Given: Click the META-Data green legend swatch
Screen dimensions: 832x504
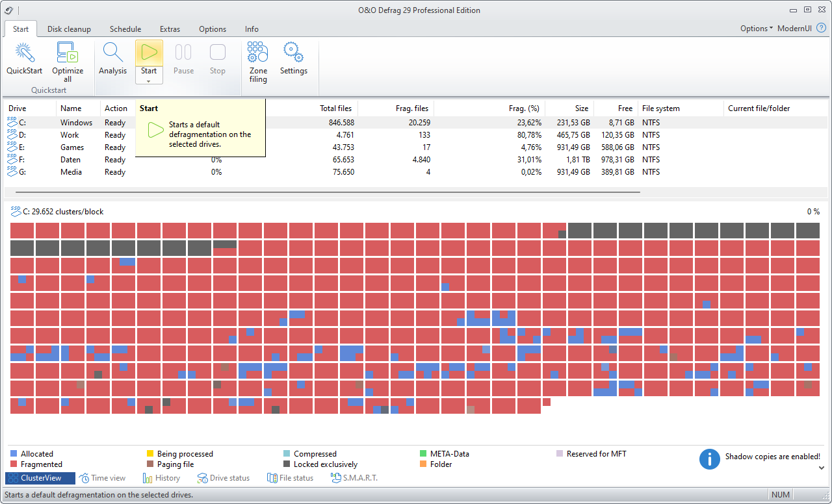Looking at the screenshot, I should click(423, 454).
